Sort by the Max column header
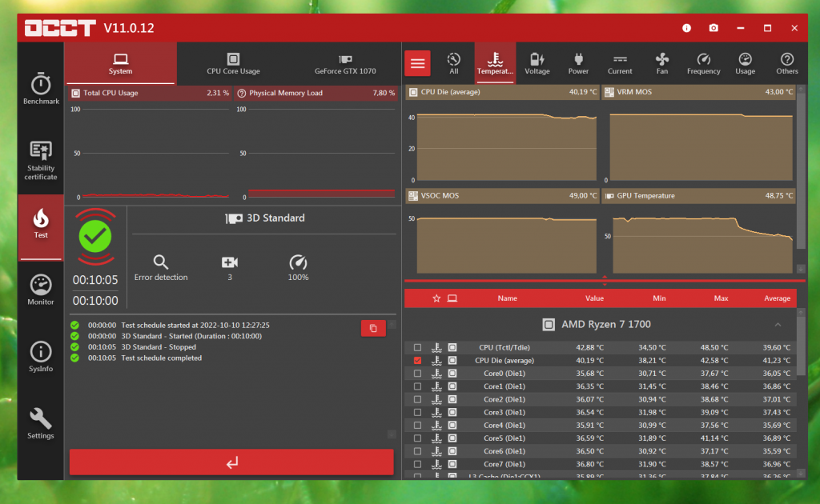The image size is (820, 504). point(721,298)
